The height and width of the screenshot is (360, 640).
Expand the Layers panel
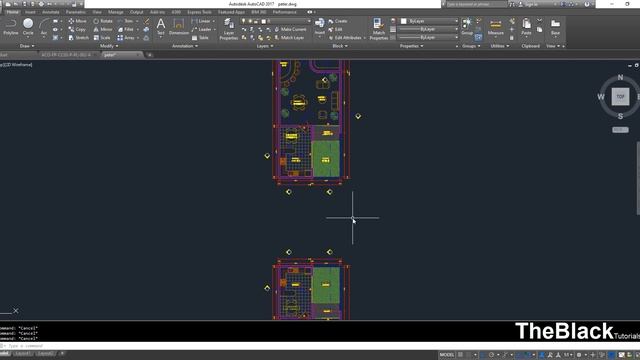[265, 46]
